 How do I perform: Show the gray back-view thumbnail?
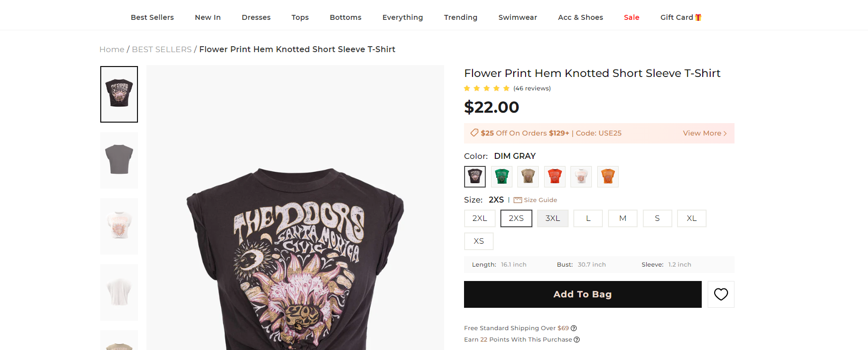coord(119,160)
